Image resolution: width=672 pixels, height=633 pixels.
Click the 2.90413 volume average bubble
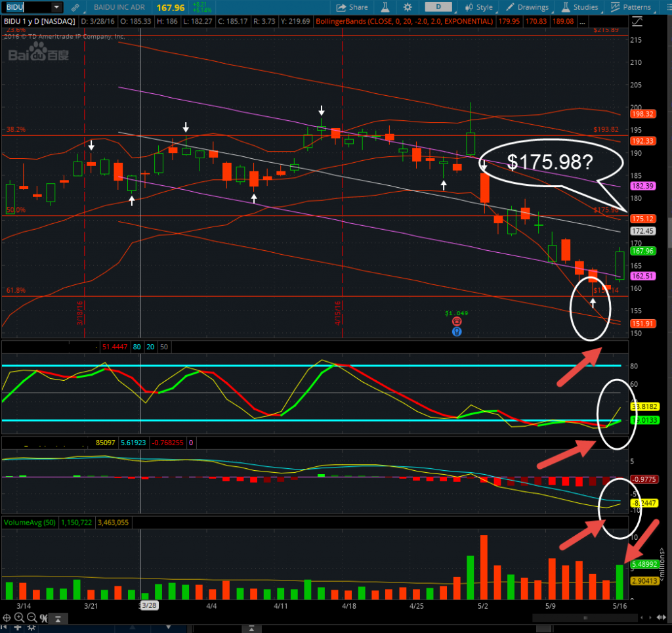(x=644, y=581)
